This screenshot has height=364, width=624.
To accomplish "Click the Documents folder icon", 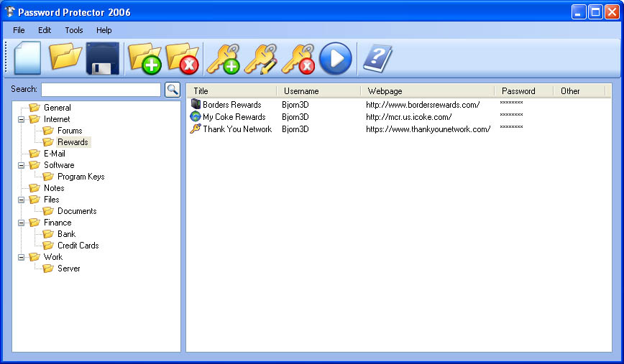I will (x=48, y=210).
